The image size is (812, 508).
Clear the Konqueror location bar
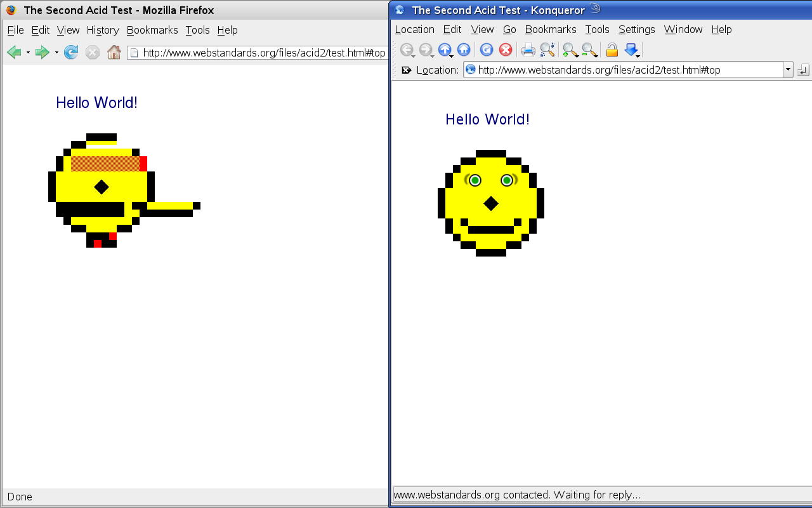tap(407, 70)
